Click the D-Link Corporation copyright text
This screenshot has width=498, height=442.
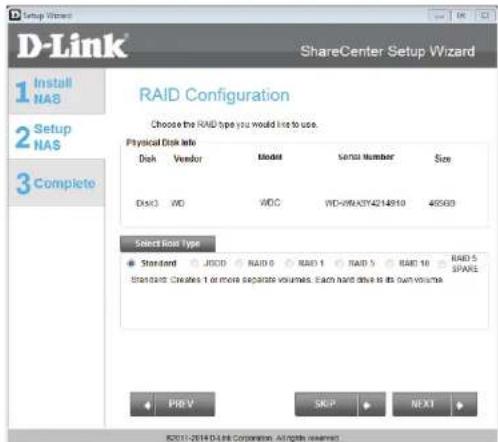252,437
